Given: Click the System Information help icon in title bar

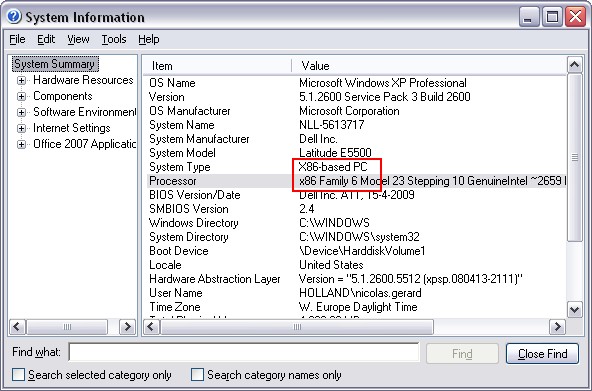Looking at the screenshot, I should [x=15, y=16].
